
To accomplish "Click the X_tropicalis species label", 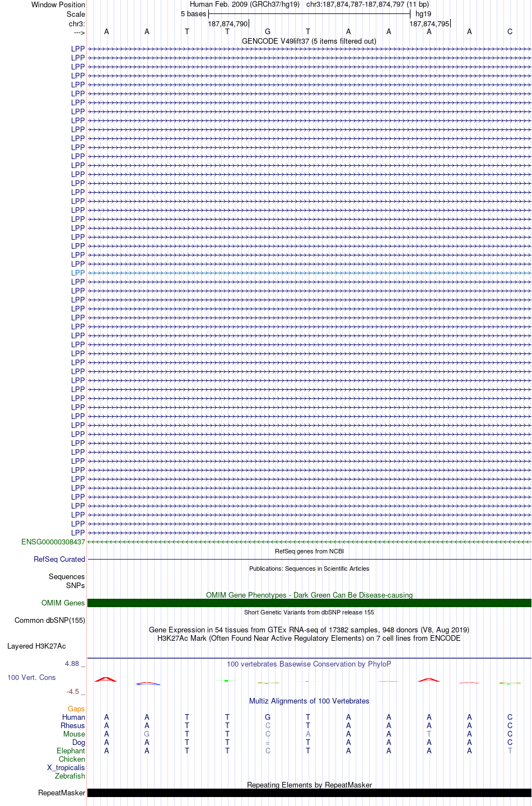I will coord(66,767).
